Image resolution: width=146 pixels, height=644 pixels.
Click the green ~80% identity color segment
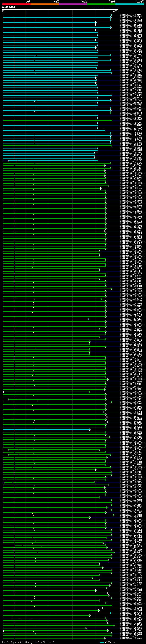pyautogui.click(x=101, y=4)
